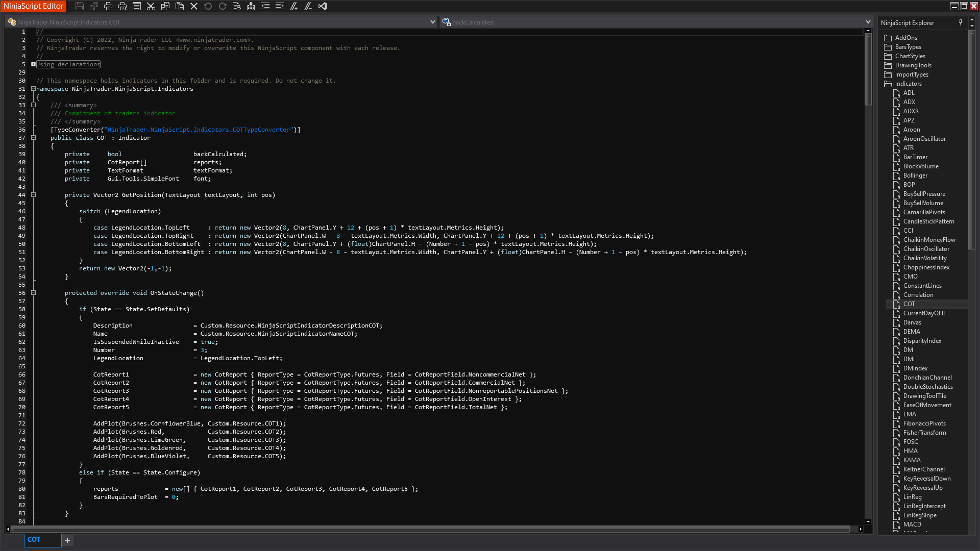Add a new tab with plus button
This screenshot has height=551, width=980.
point(67,540)
